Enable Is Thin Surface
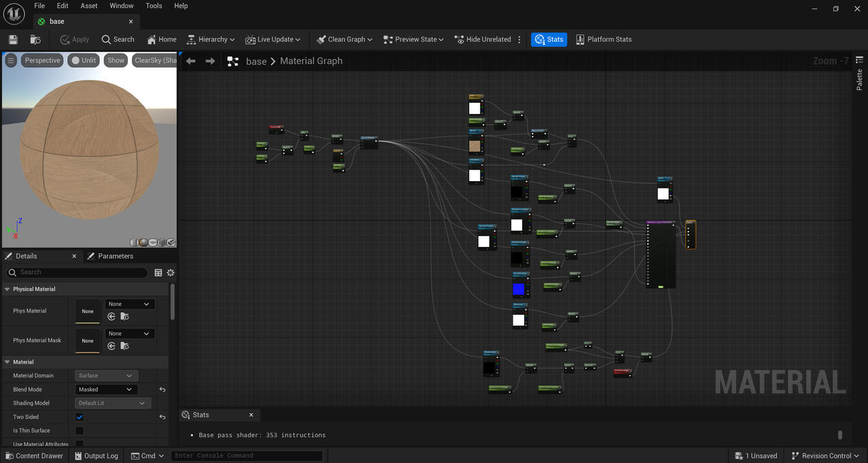Image resolution: width=868 pixels, height=463 pixels. pos(80,430)
